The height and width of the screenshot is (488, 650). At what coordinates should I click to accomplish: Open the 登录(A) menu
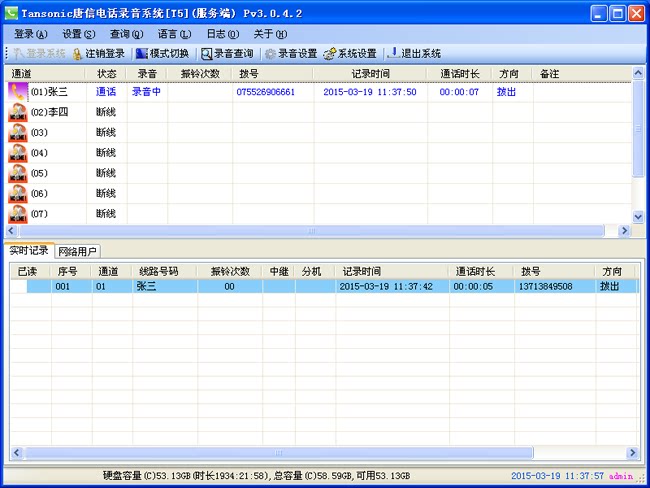(31, 34)
